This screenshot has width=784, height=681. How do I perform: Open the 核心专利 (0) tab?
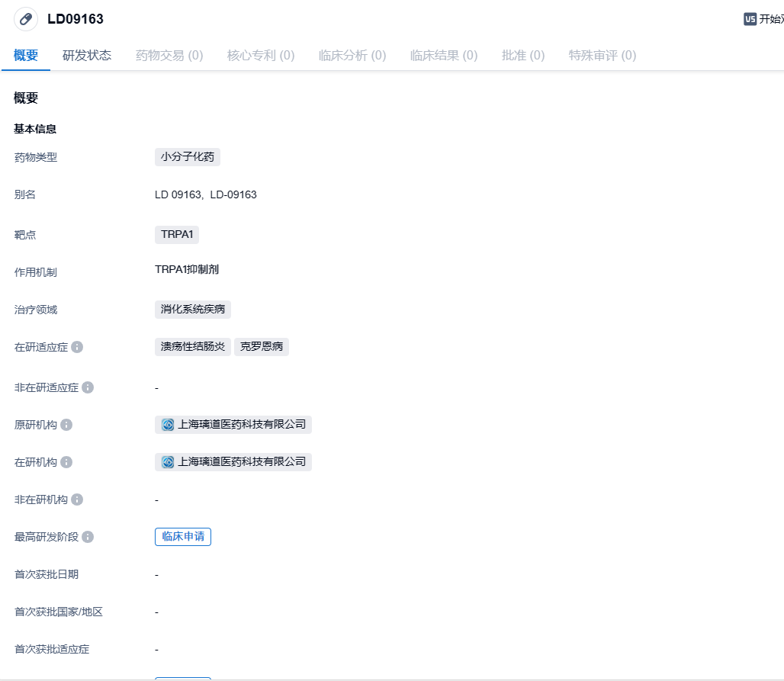click(x=261, y=55)
